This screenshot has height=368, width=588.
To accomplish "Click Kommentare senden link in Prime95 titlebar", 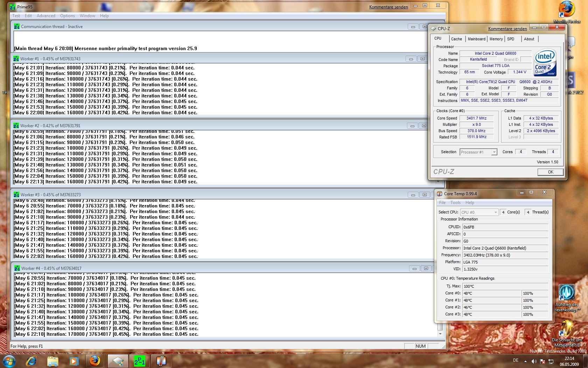I will (x=388, y=7).
